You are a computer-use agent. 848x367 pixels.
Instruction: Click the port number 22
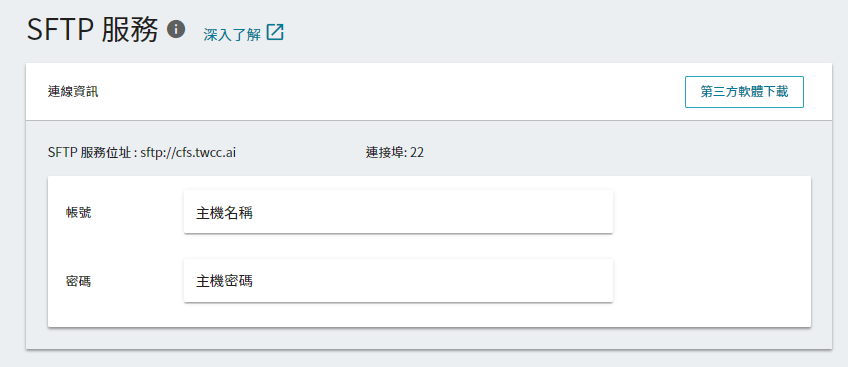click(x=417, y=153)
